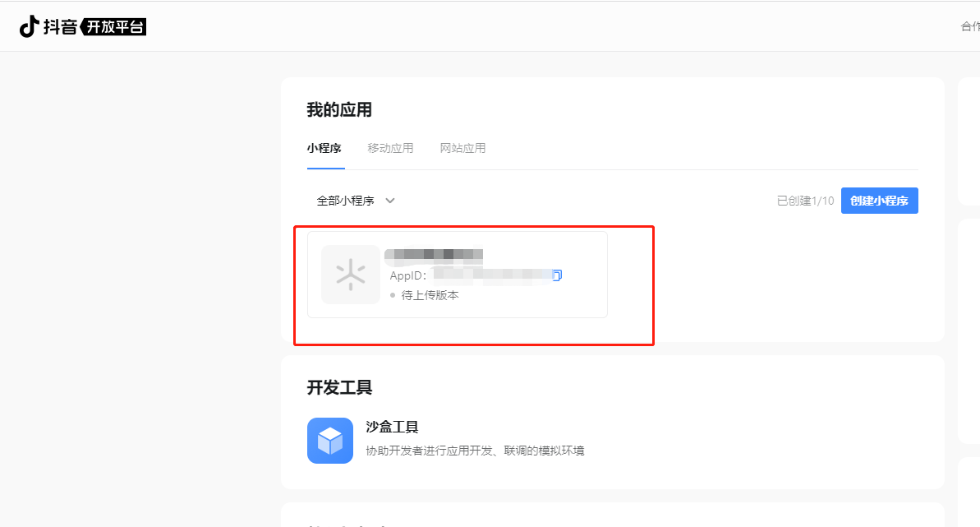This screenshot has height=527, width=980.
Task: Click the 待上传版本 status label
Action: coord(430,295)
